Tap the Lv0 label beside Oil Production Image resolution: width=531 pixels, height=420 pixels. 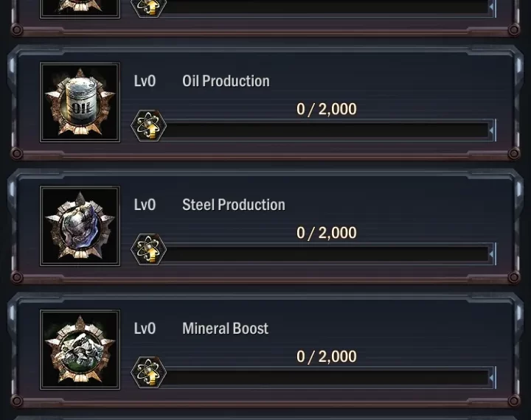pyautogui.click(x=145, y=81)
